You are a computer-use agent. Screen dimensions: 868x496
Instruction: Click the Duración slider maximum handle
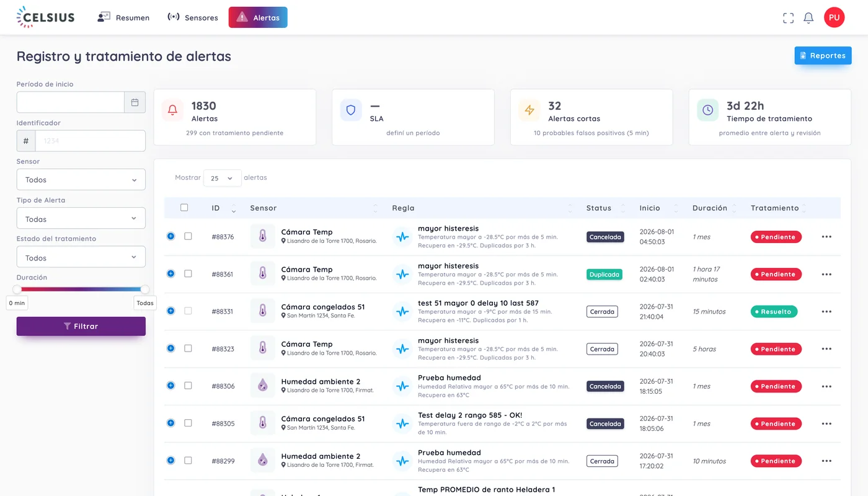point(145,289)
